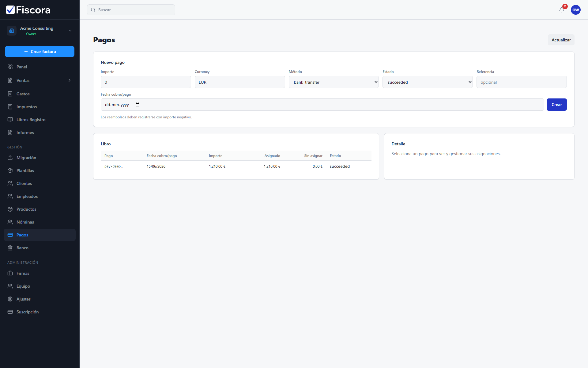Open the calendar picker icon in date field
This screenshot has height=368, width=588.
click(138, 105)
